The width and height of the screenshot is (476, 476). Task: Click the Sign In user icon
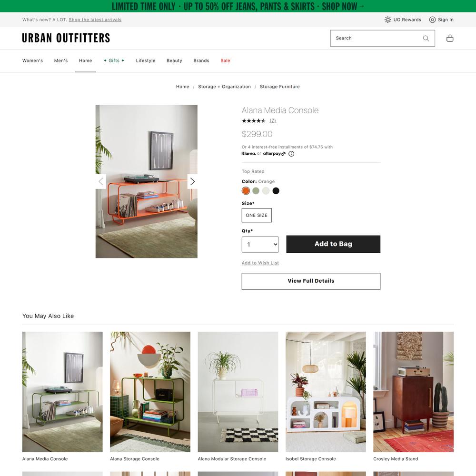coord(432,20)
